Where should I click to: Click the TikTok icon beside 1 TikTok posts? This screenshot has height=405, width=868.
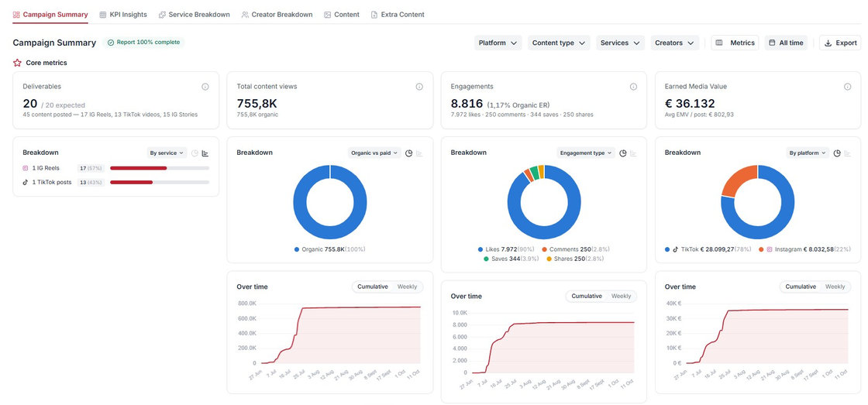tap(26, 182)
